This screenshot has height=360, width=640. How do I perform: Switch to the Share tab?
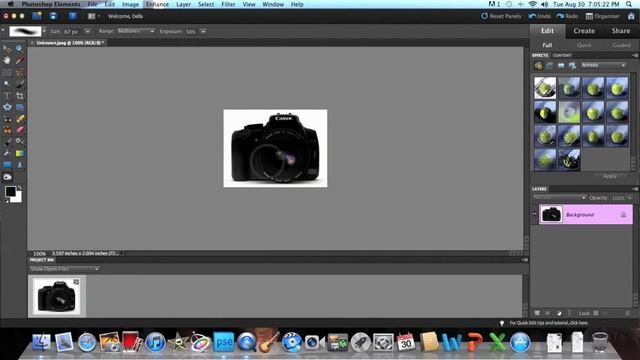point(621,31)
